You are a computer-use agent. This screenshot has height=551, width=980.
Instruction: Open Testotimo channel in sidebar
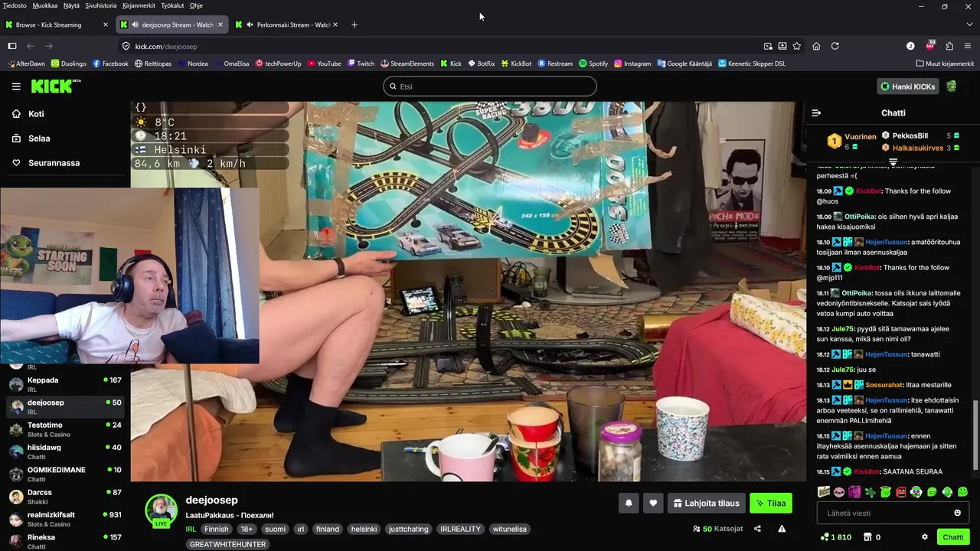point(65,429)
